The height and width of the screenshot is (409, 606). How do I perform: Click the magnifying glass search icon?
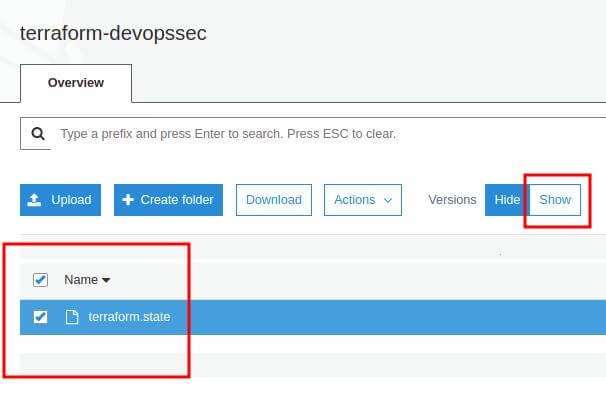coord(37,133)
